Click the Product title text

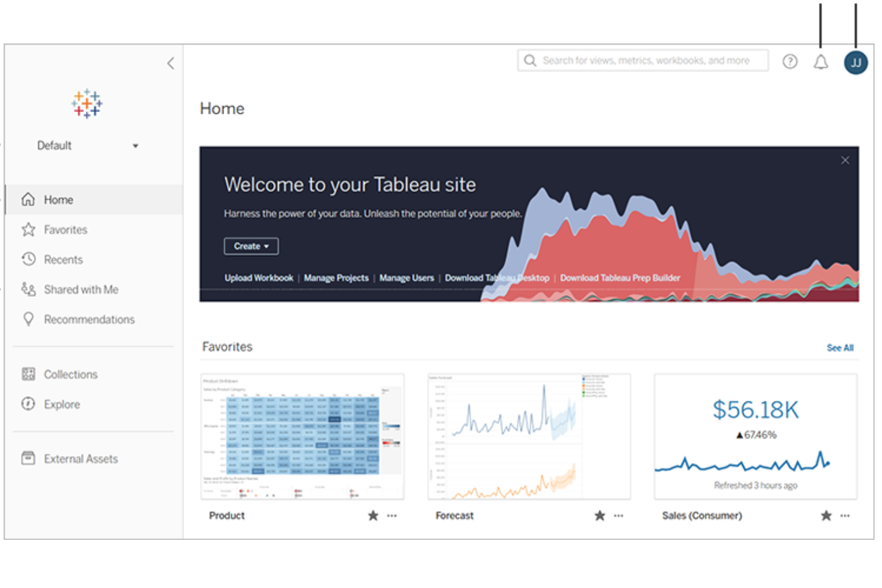point(226,515)
